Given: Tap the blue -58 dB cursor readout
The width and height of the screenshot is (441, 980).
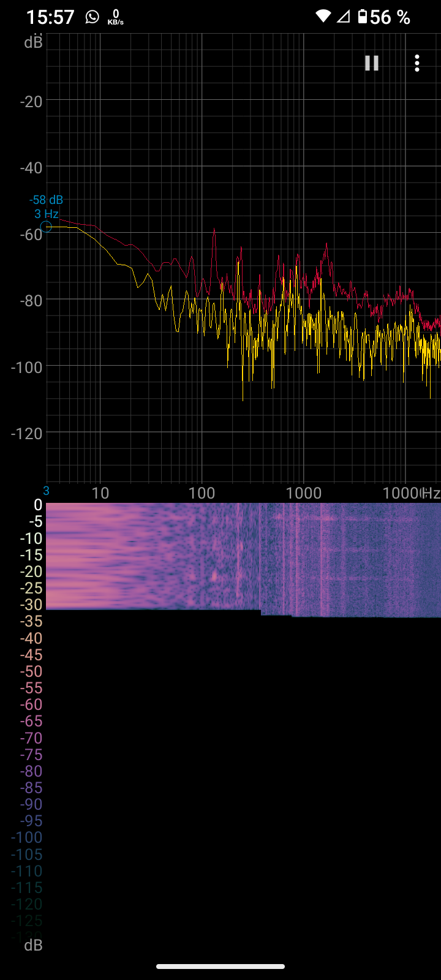Looking at the screenshot, I should point(46,200).
